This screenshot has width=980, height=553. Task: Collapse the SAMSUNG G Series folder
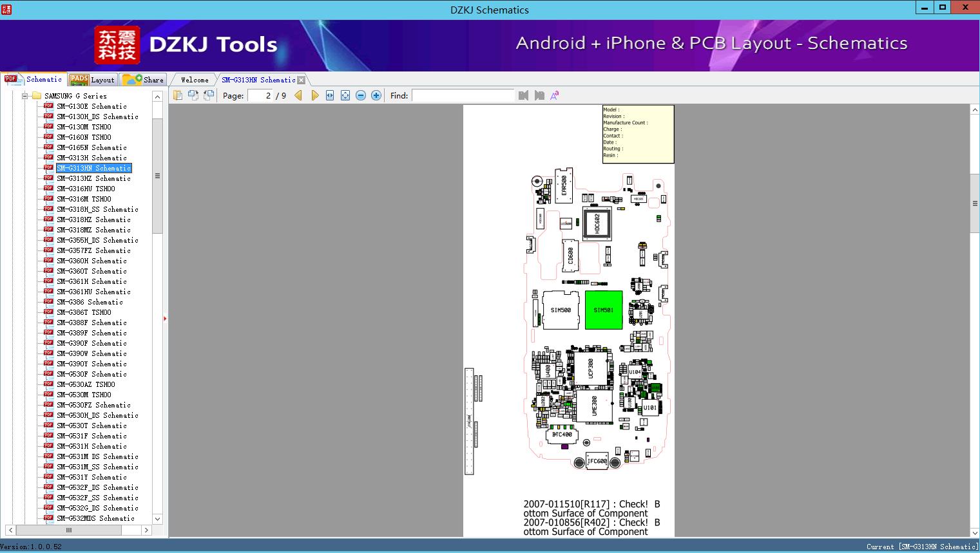point(25,96)
